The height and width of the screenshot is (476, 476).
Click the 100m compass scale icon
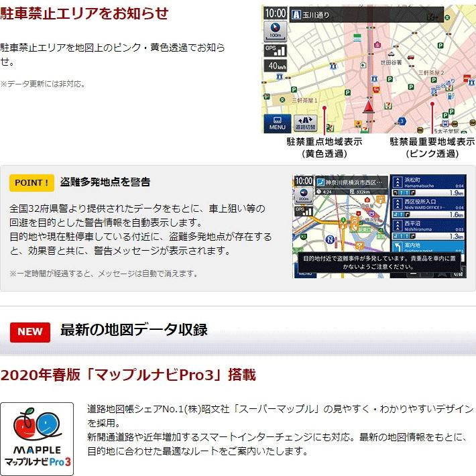click(x=275, y=31)
